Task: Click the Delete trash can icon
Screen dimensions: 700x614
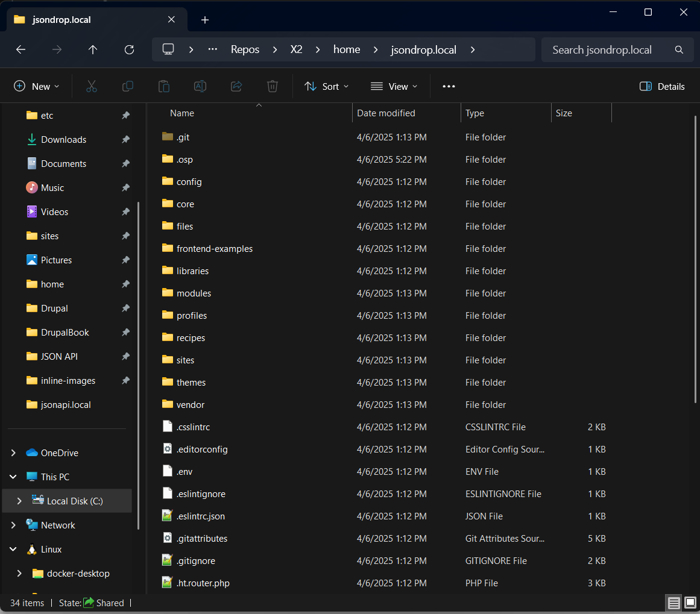Action: [x=273, y=86]
